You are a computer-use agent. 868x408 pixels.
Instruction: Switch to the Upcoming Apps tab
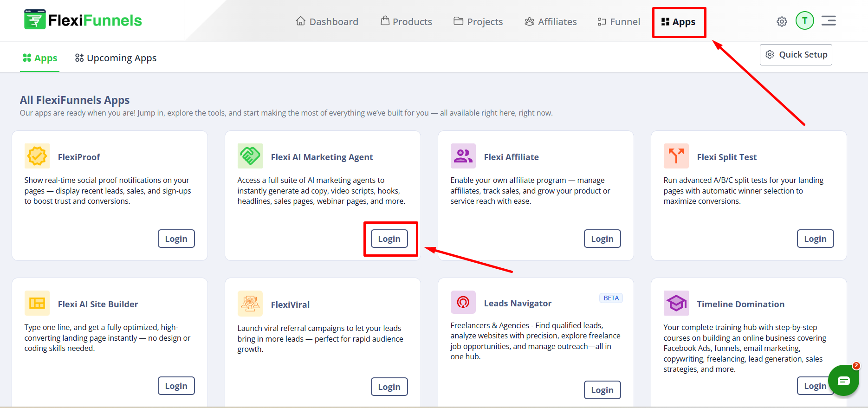click(116, 58)
